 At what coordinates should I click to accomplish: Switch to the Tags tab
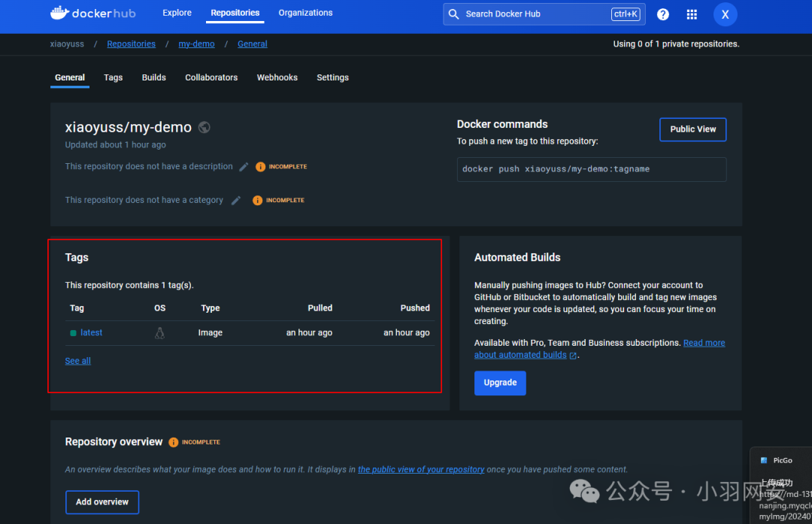113,77
